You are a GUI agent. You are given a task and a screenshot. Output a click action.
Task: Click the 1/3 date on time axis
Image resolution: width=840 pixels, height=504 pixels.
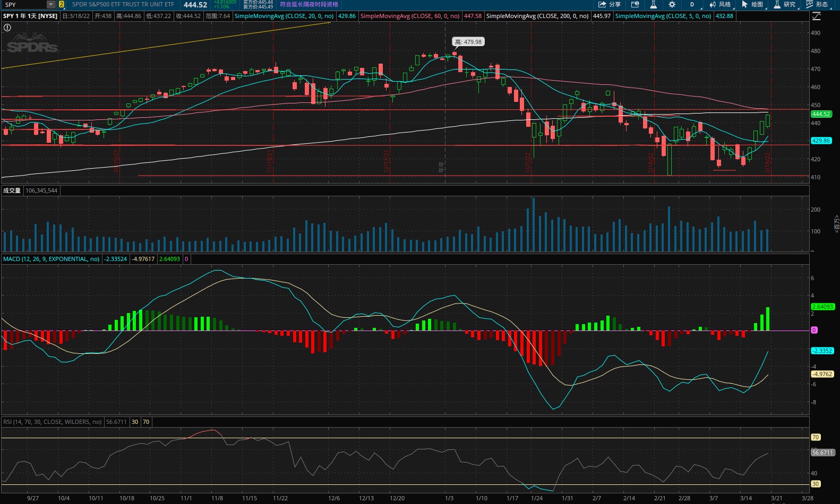coord(449,498)
